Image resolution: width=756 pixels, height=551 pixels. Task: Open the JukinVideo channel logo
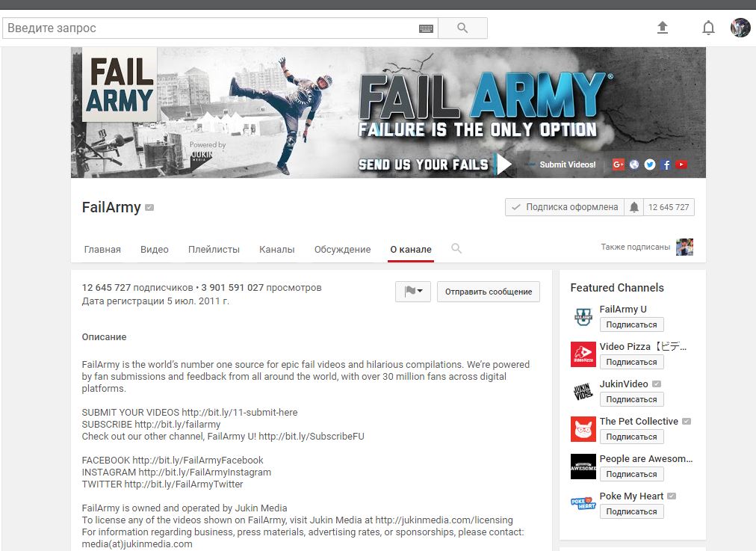[x=583, y=391]
